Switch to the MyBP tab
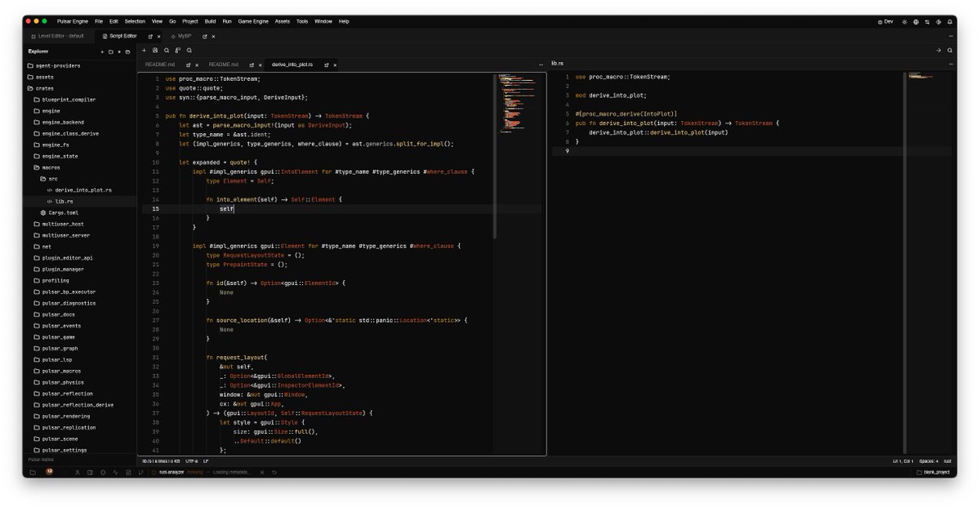Screen dimensions: 980x508 click(185, 37)
